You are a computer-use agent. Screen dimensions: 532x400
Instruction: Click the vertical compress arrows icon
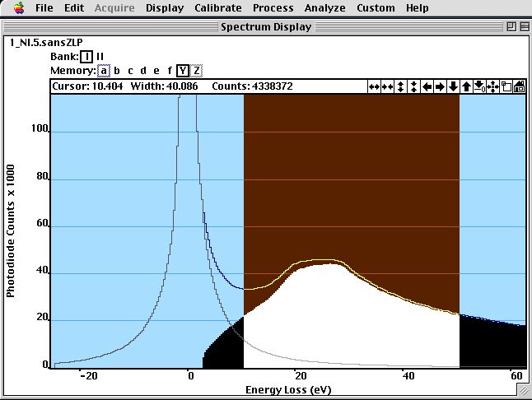click(413, 86)
